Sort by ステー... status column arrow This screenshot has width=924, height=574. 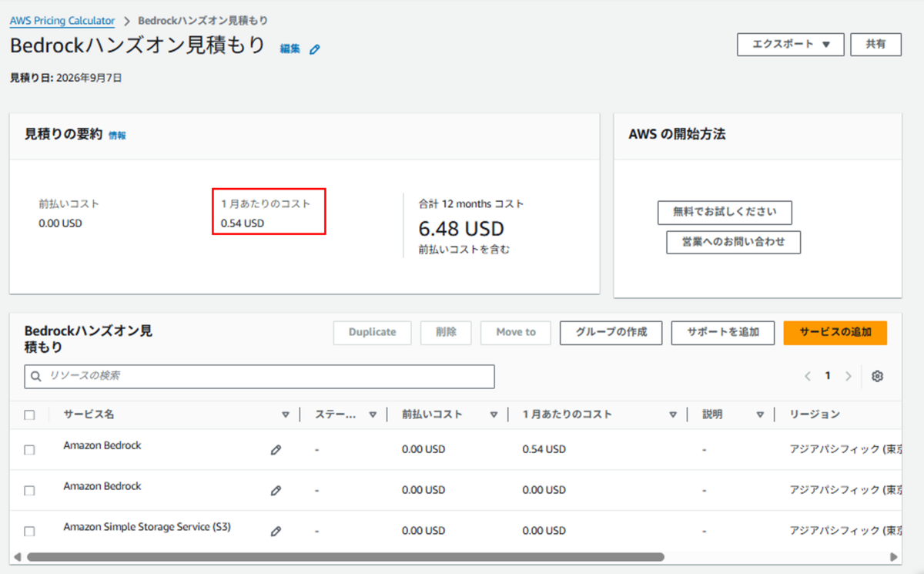click(x=373, y=415)
